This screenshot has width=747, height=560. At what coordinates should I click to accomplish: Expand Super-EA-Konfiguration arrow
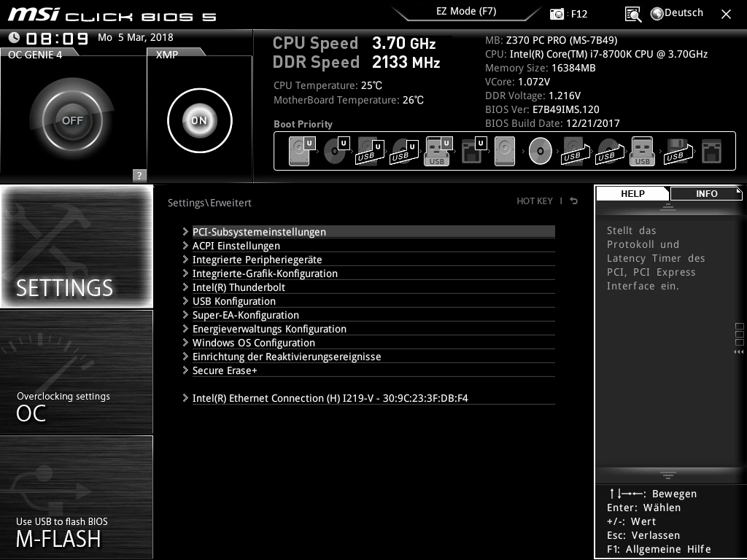click(x=185, y=314)
